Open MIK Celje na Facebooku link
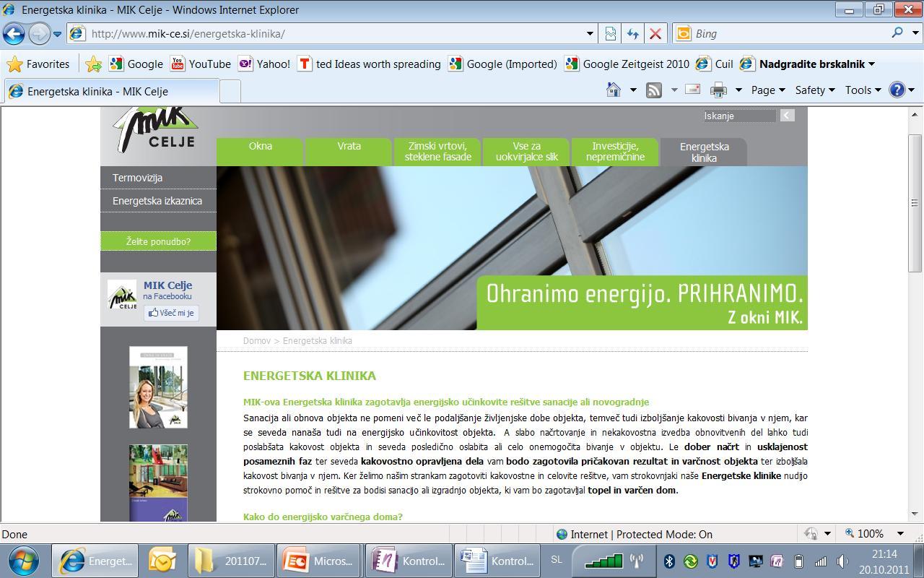Screen dimensions: 924x578 tap(167, 290)
